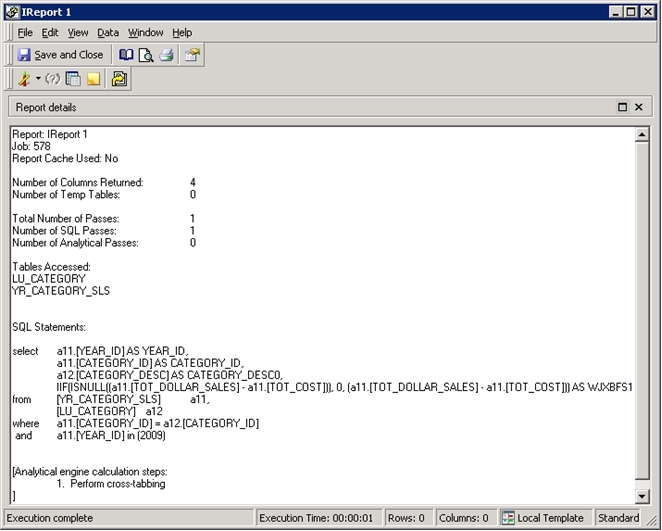Screen dimensions: 662x531
Task: Open the View menu
Action: [x=78, y=33]
